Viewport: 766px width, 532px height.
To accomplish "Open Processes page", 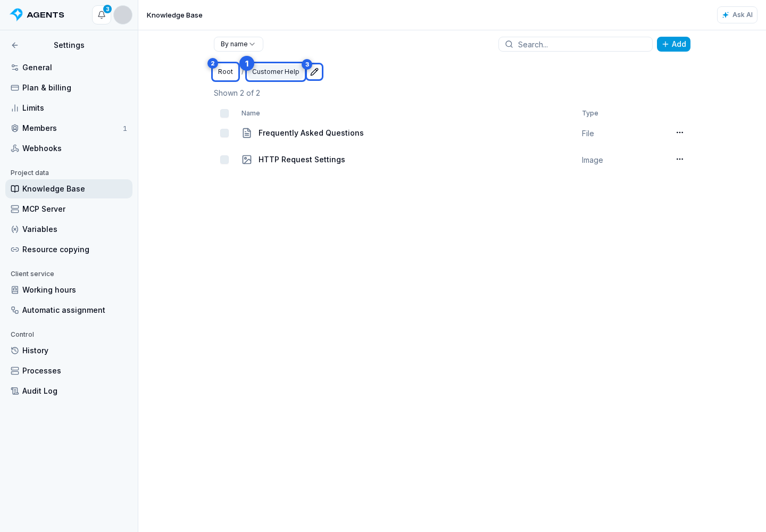I will 69,371.
